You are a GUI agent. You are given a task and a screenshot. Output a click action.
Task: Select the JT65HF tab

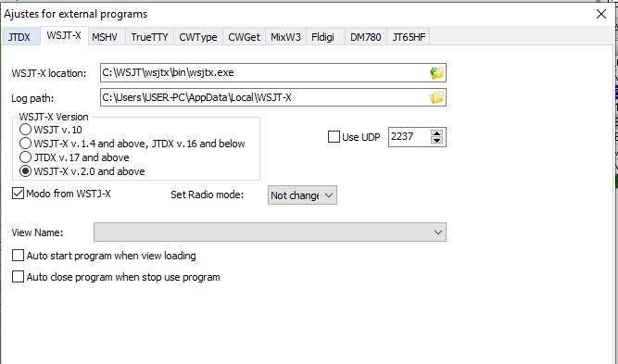click(x=409, y=37)
